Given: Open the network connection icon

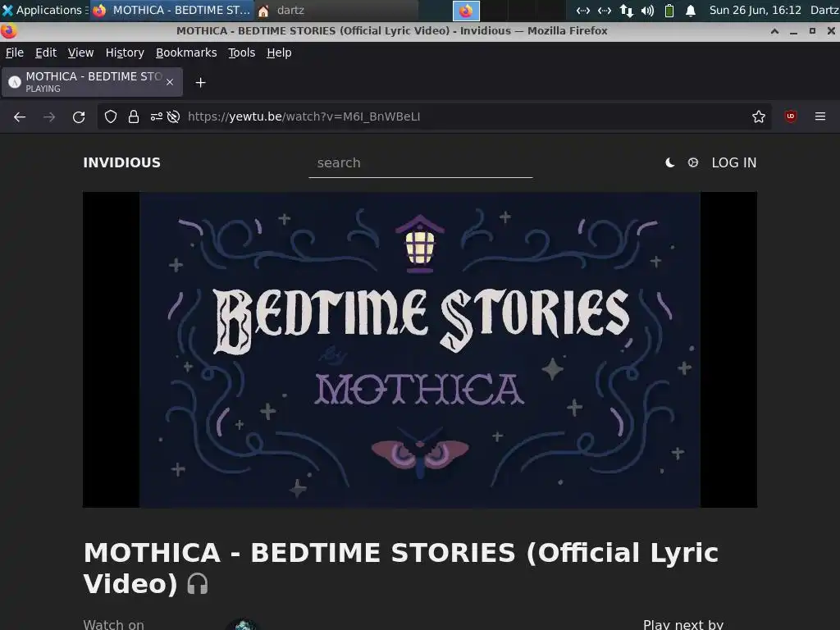Looking at the screenshot, I should 626,11.
